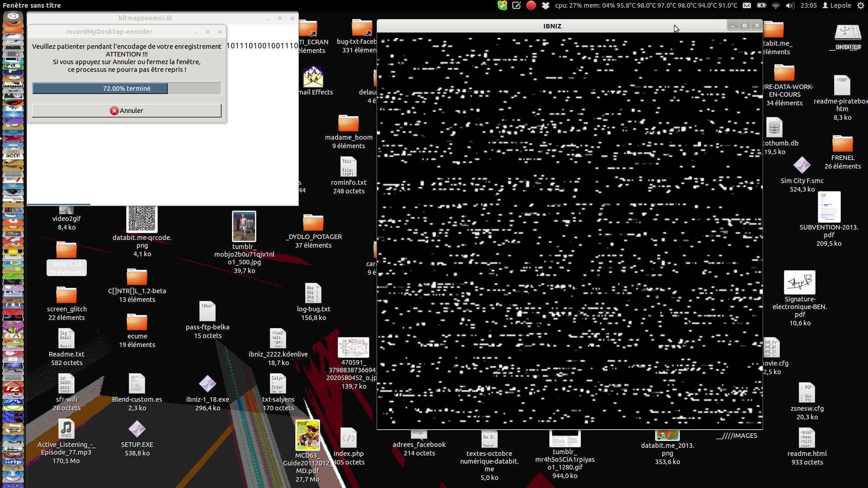The height and width of the screenshot is (488, 868).
Task: Open the battery status indicator
Action: 761,5
